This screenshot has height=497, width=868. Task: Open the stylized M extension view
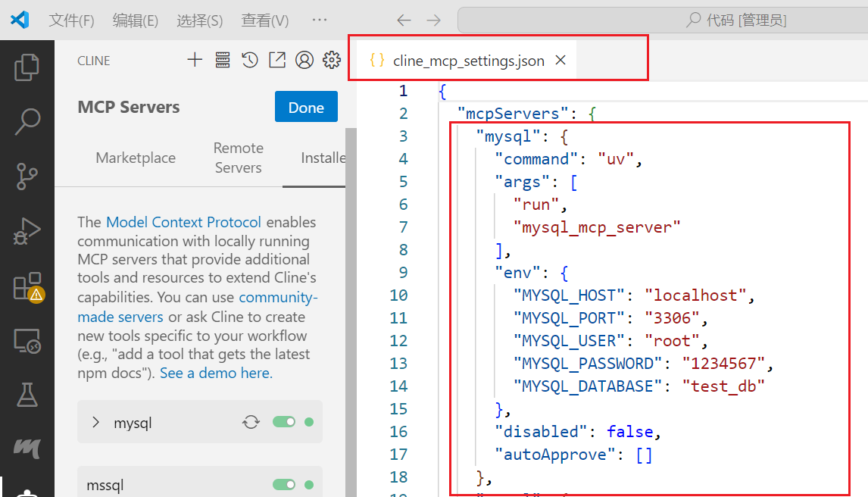coord(27,448)
